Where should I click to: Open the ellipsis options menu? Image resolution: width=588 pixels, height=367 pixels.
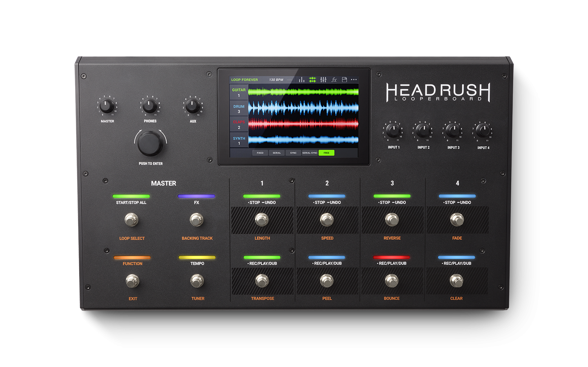click(354, 80)
